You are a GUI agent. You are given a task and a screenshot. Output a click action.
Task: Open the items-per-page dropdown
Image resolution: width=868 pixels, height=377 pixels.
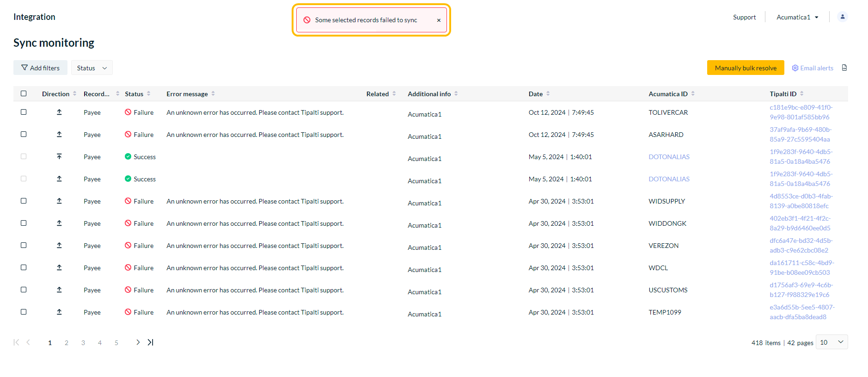coord(831,342)
